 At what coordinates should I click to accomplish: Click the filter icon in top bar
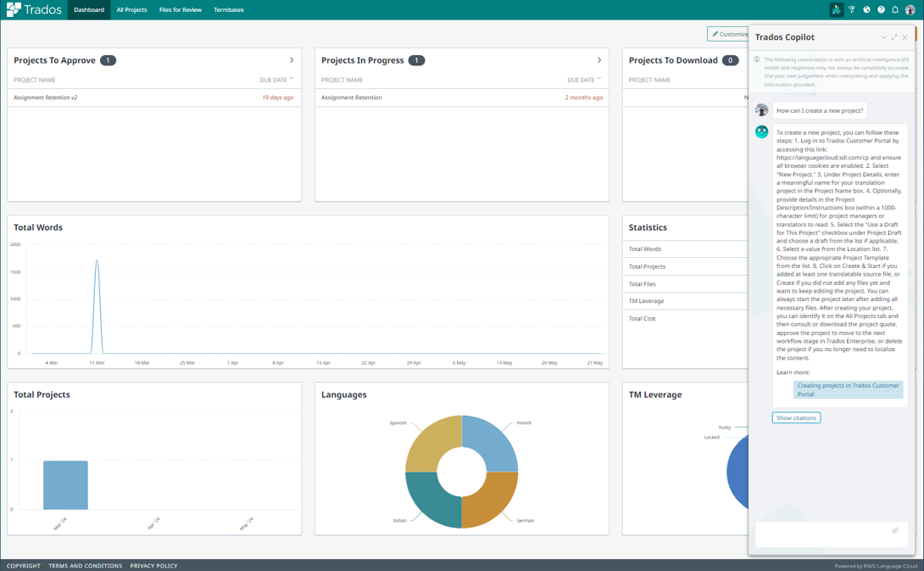(852, 10)
